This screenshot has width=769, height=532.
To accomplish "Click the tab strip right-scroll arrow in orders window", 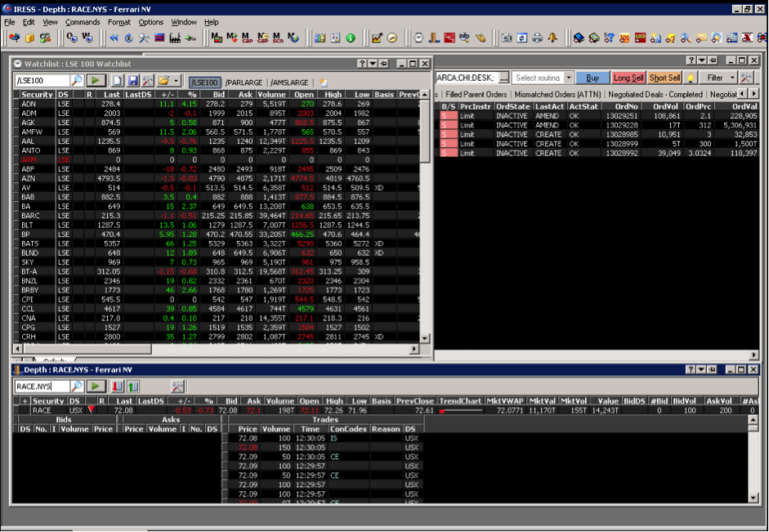I will click(x=753, y=93).
